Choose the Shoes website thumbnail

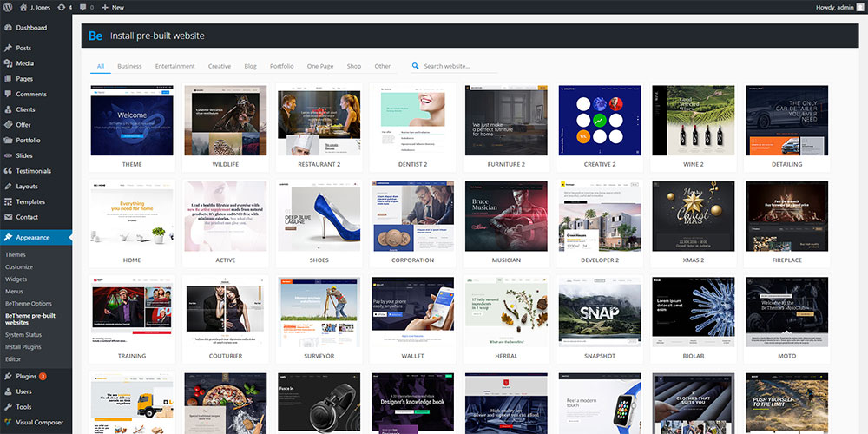pos(319,216)
